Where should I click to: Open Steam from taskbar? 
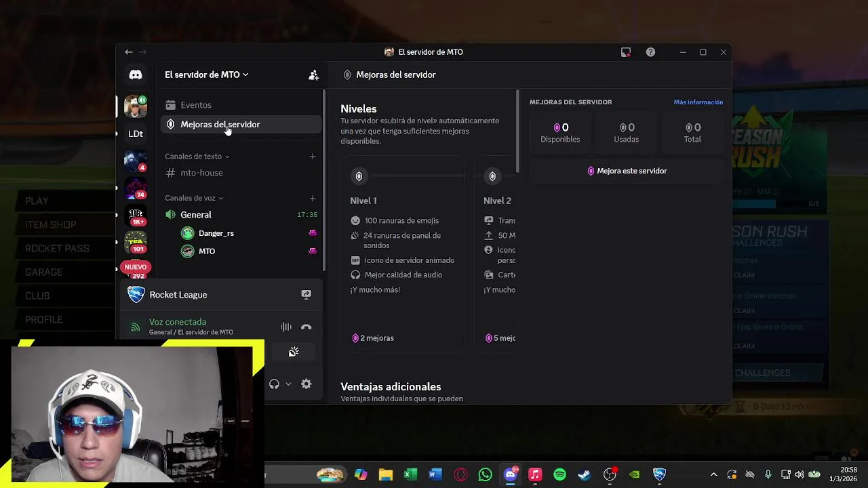coord(585,474)
